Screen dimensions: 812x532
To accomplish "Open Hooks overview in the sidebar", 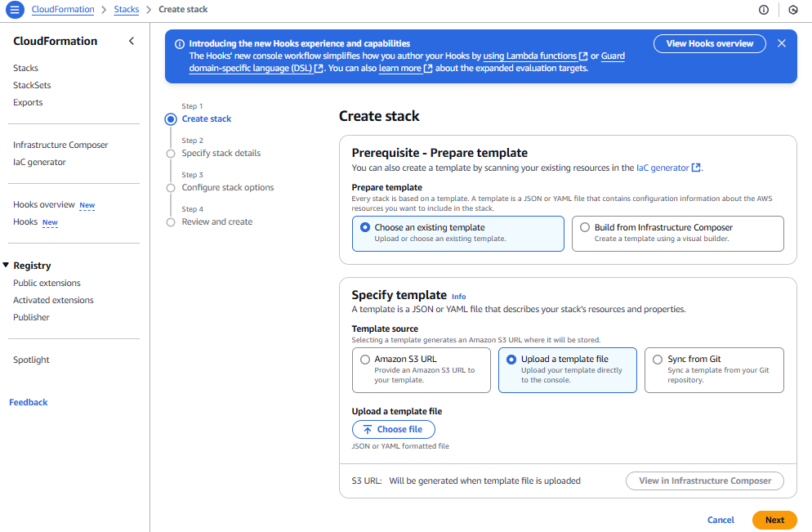I will coord(44,204).
